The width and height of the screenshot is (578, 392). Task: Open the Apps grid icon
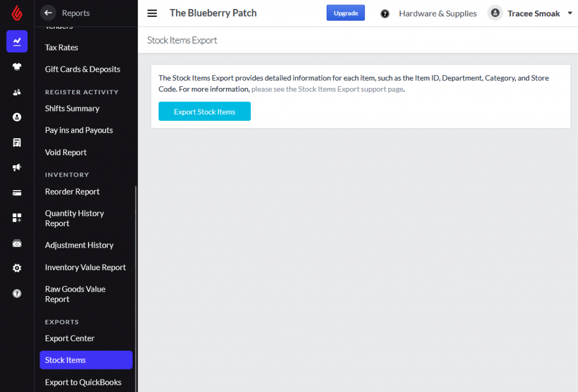(x=16, y=217)
